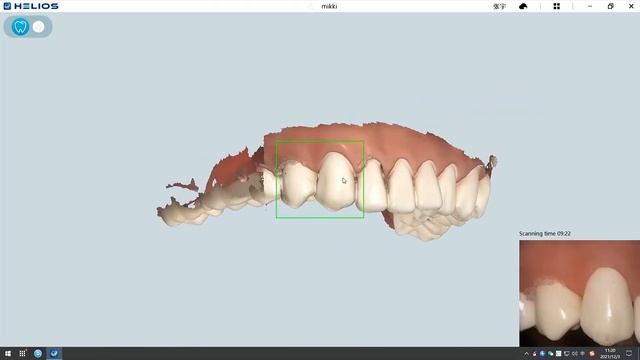The height and width of the screenshot is (360, 640).
Task: Click the blue round tray icon
Action: click(542, 353)
